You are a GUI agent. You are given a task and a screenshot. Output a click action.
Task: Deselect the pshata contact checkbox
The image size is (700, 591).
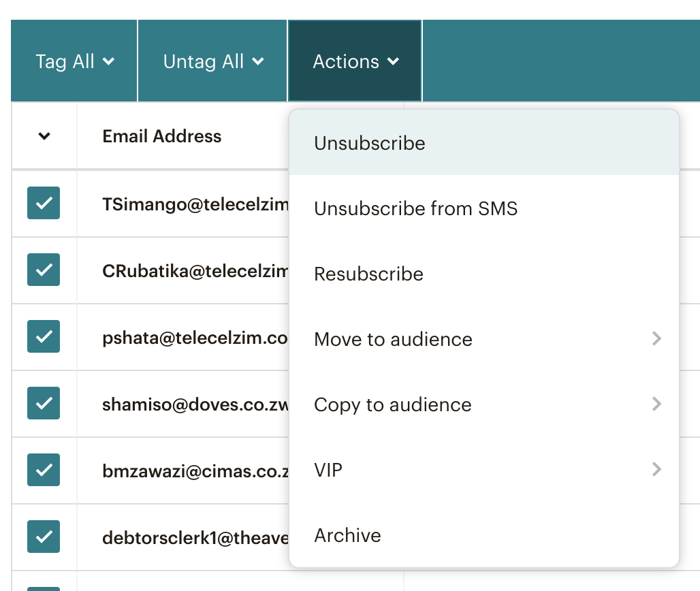click(44, 336)
